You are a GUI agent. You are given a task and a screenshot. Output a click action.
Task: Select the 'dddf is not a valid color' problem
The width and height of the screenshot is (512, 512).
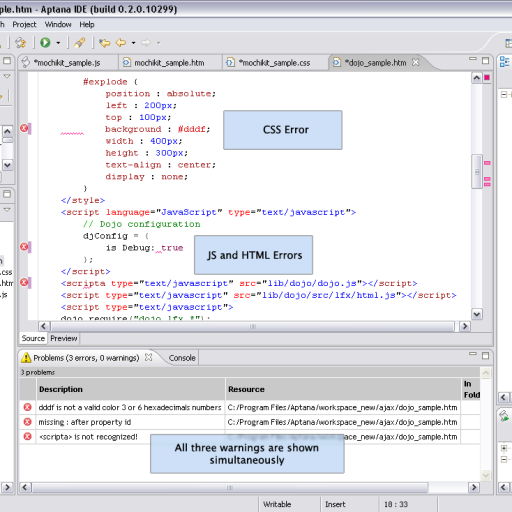point(130,407)
